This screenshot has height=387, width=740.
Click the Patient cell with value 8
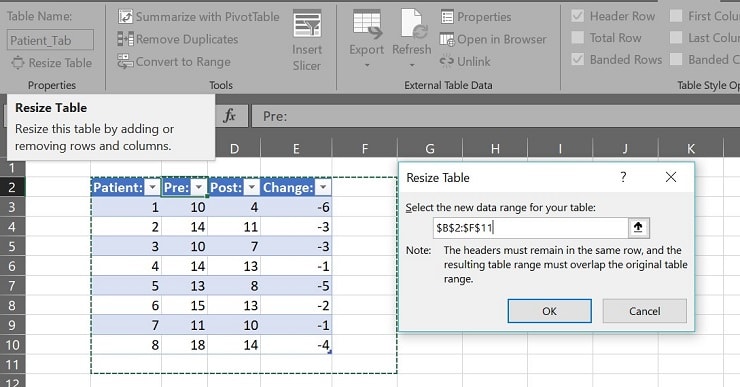click(126, 345)
